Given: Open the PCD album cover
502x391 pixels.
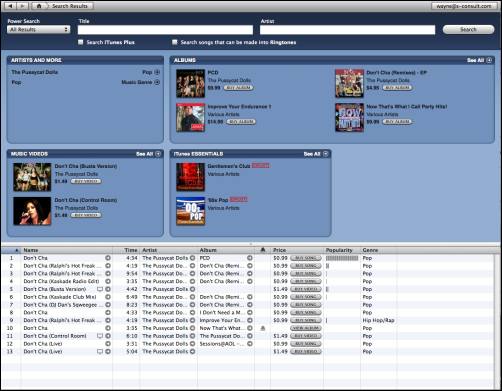Looking at the screenshot, I should coord(190,83).
